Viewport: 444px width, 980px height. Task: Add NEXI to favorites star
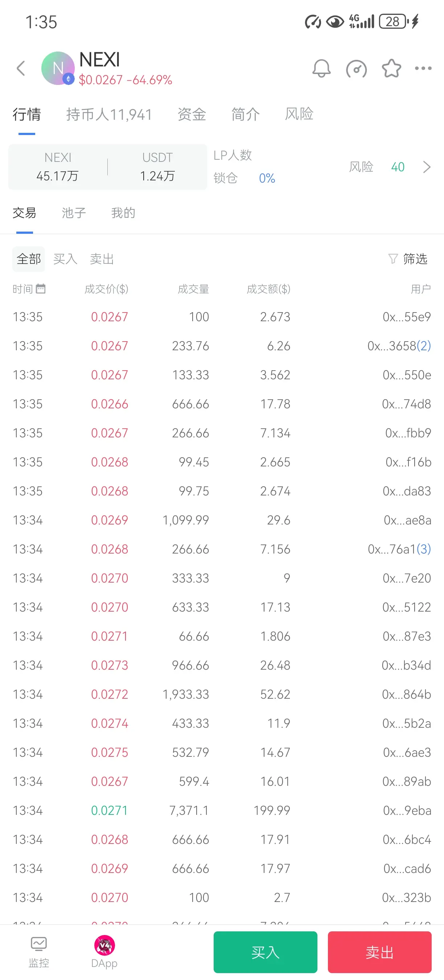[x=391, y=69]
